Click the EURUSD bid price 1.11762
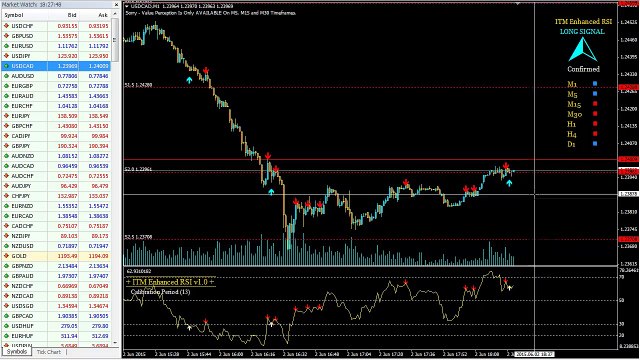This screenshot has height=360, width=640. 67,46
